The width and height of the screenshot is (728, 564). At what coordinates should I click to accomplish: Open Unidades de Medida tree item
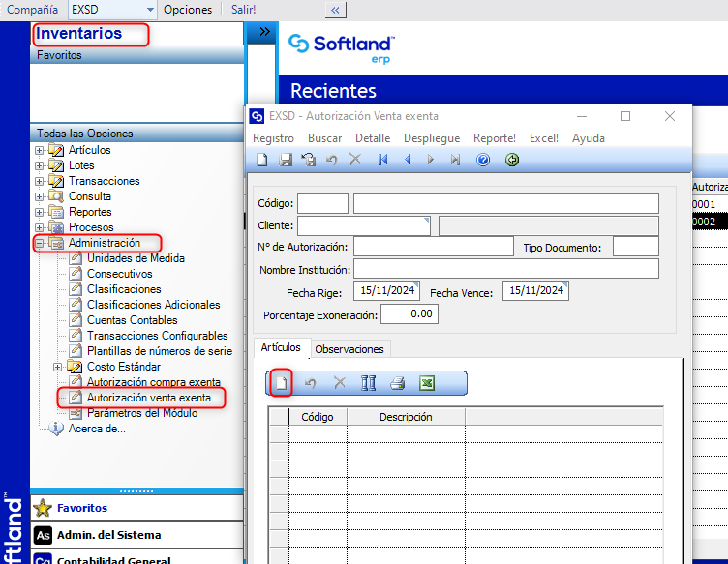point(136,258)
